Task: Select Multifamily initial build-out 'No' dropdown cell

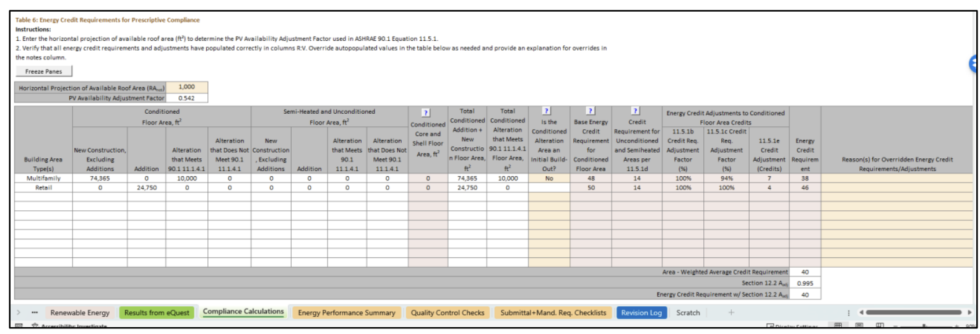Action: tap(549, 178)
